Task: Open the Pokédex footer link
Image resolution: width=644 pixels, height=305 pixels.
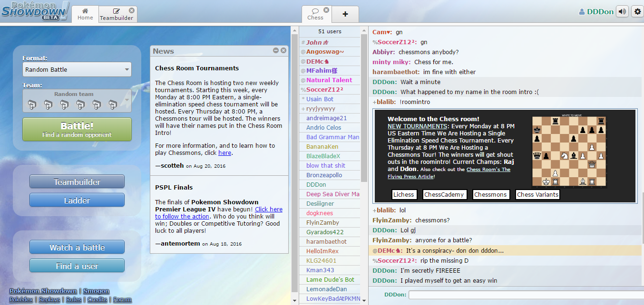Action: tap(21, 300)
